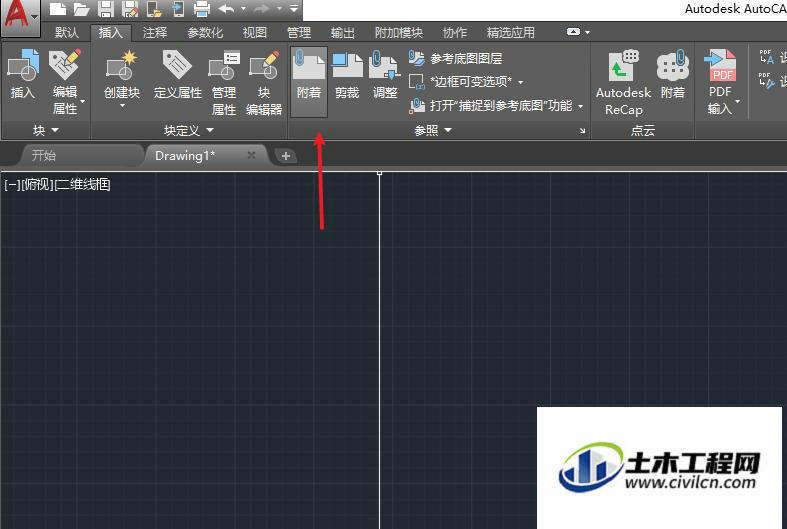Viewport: 787px width, 529px height.
Task: Click the PDF recognition settings wrench icon
Action: pyautogui.click(x=766, y=80)
